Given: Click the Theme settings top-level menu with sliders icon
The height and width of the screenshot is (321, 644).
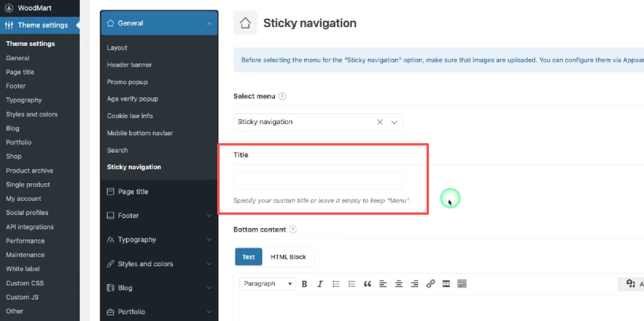Looking at the screenshot, I should click(x=40, y=25).
